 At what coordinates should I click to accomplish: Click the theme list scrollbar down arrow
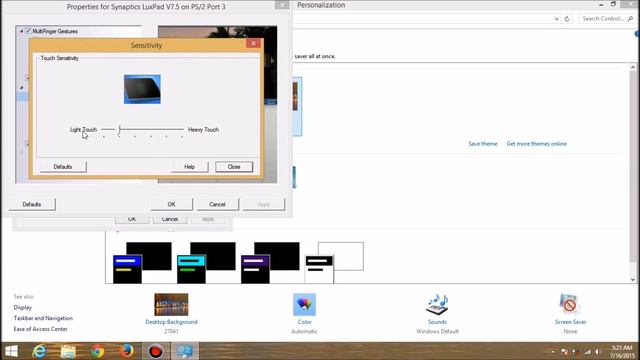click(x=633, y=280)
